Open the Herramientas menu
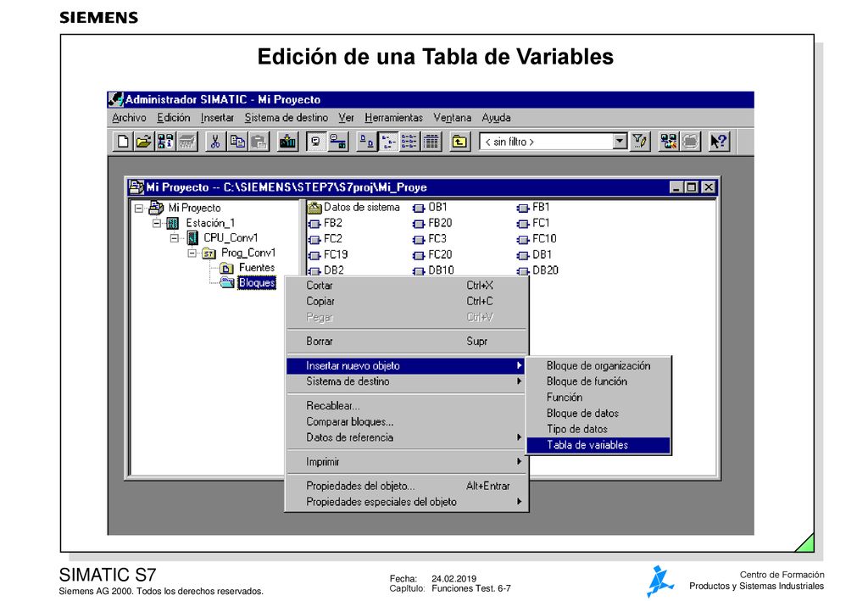 (x=393, y=118)
